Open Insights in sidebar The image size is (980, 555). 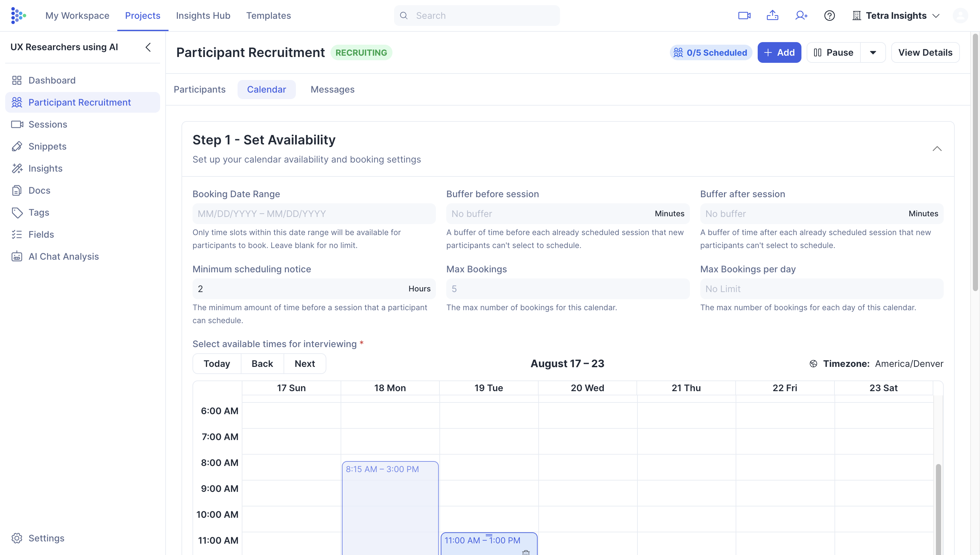[83, 168]
